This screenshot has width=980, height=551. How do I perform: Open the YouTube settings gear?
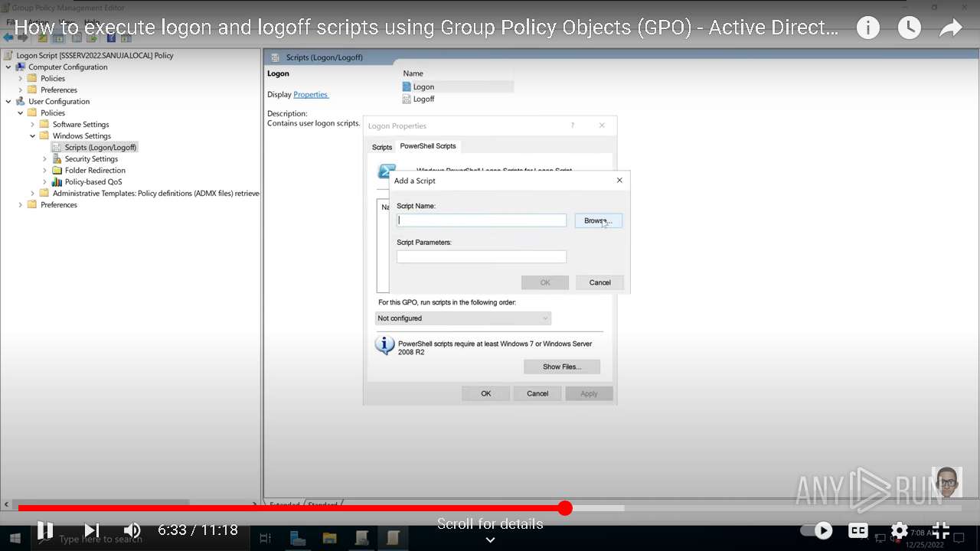[x=900, y=530]
